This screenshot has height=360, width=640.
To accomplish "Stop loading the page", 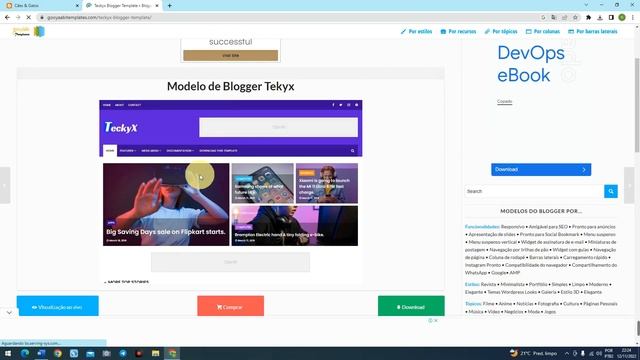I will (29, 18).
